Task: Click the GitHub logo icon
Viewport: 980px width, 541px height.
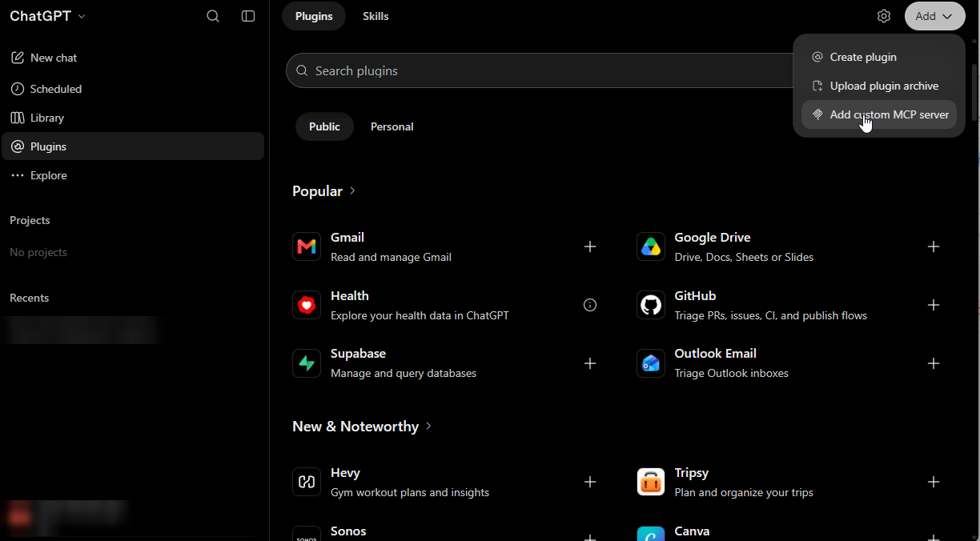Action: pyautogui.click(x=651, y=305)
